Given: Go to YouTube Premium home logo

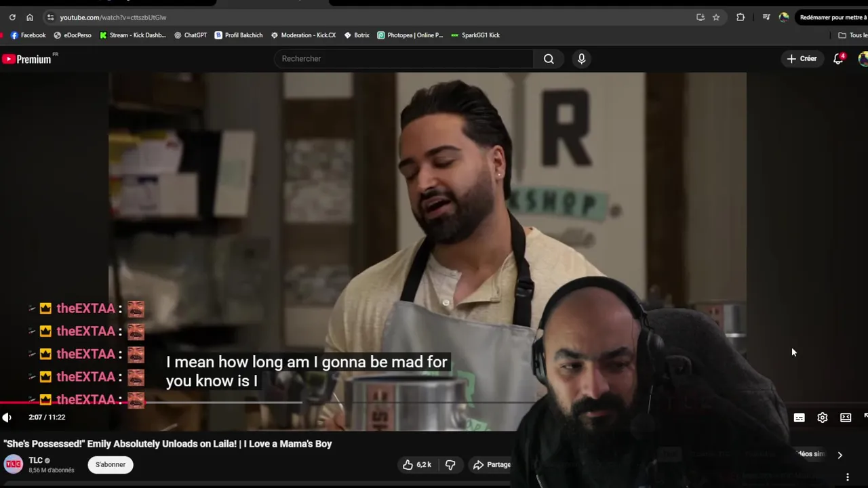Looking at the screenshot, I should coord(26,59).
